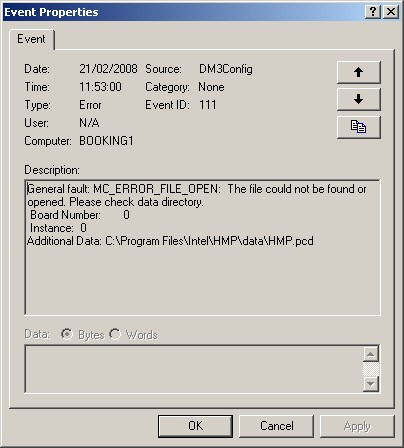Image resolution: width=404 pixels, height=448 pixels.
Task: Click the Event ID value 111
Action: 208,105
